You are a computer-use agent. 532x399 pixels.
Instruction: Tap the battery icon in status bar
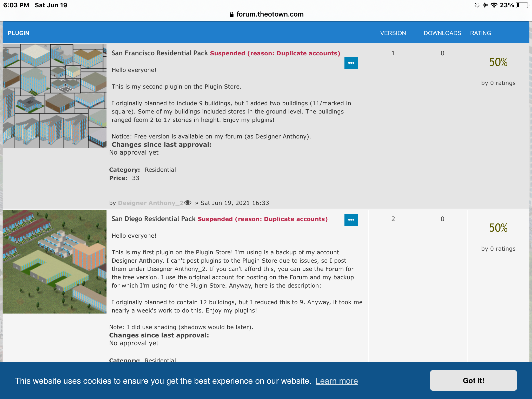tap(522, 5)
